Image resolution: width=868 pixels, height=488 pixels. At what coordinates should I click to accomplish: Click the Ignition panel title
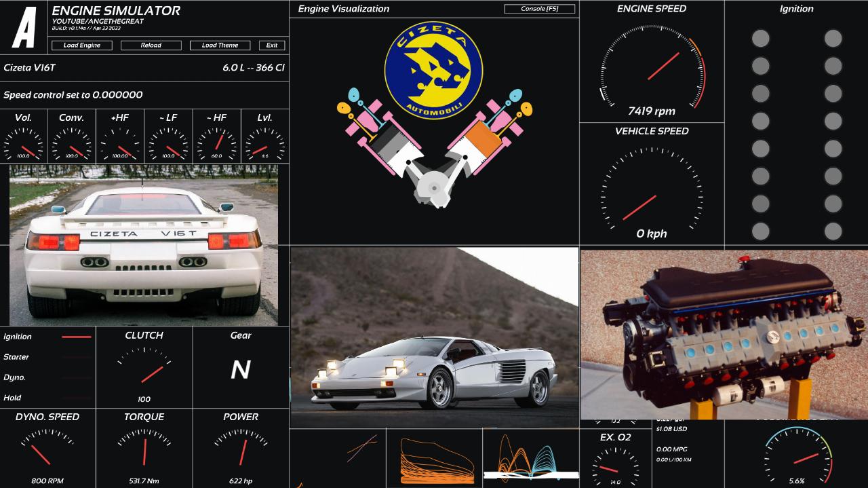[797, 9]
